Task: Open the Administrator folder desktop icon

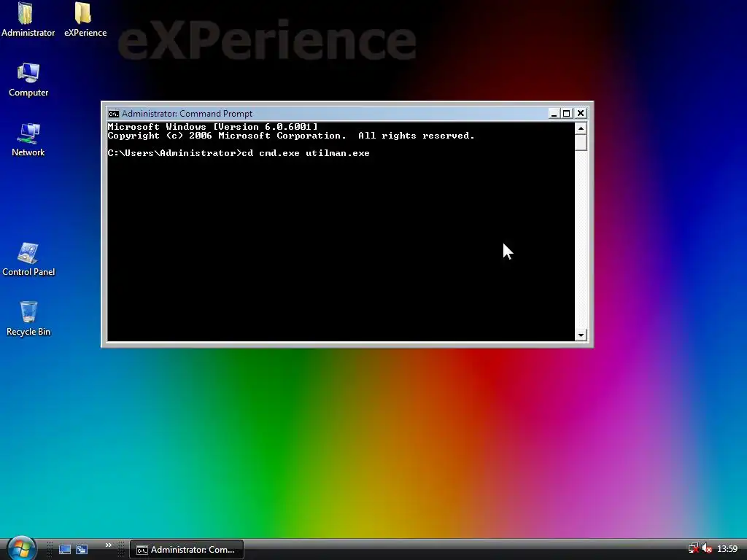Action: coord(28,20)
